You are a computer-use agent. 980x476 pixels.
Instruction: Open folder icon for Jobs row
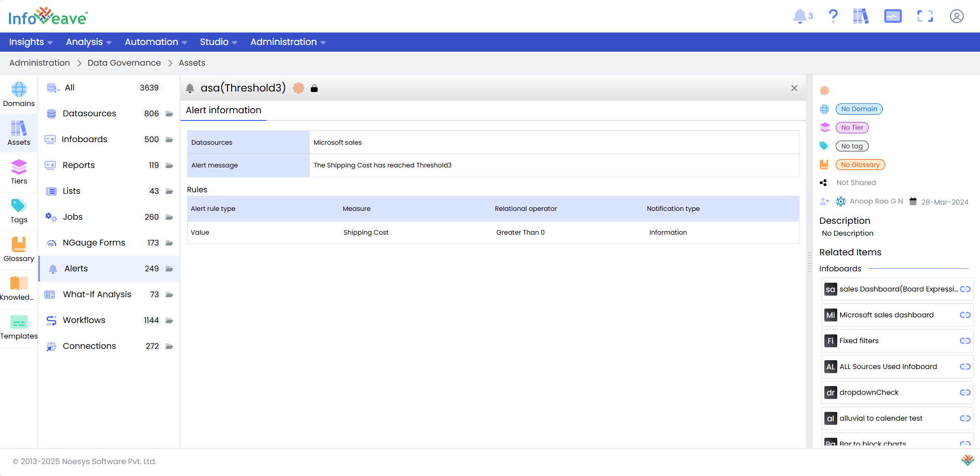click(169, 217)
